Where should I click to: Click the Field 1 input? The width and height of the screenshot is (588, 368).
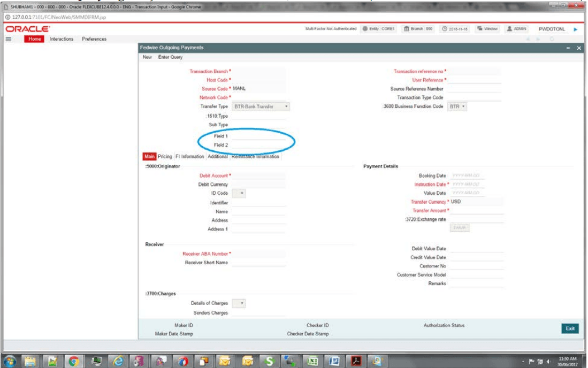point(258,136)
